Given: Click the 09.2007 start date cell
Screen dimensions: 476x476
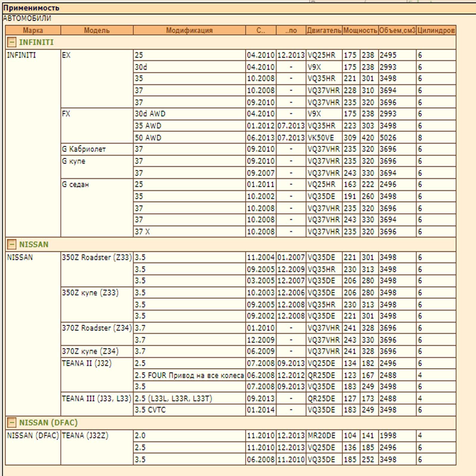Looking at the screenshot, I should [261, 173].
